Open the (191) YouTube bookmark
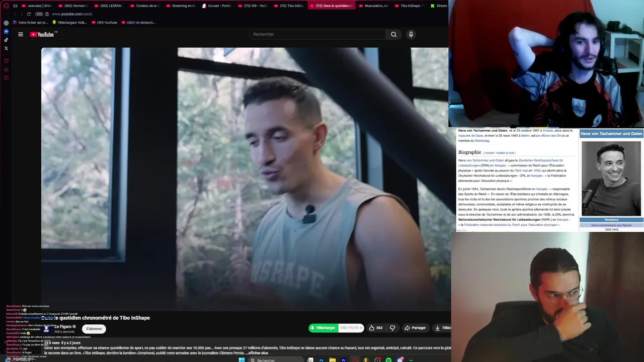644x362 pixels. 104,23
